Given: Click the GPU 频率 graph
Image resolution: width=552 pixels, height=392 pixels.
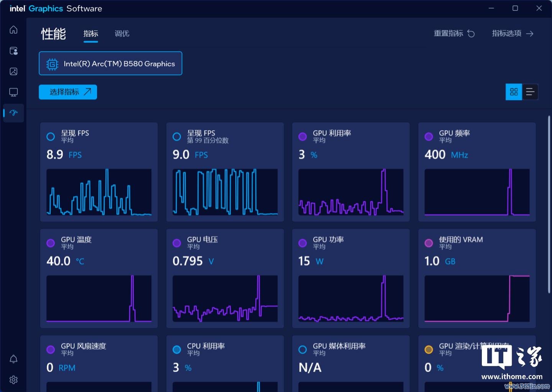Looking at the screenshot, I should [x=477, y=192].
